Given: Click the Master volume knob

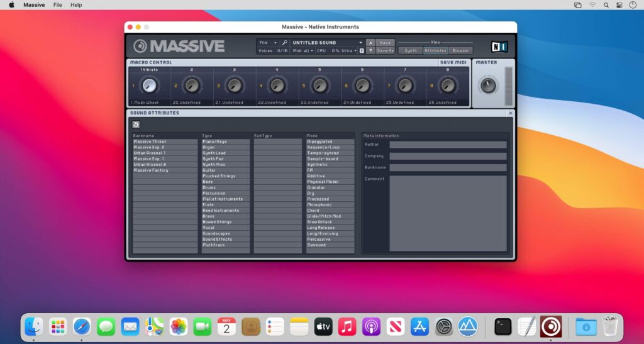Looking at the screenshot, I should [x=487, y=86].
